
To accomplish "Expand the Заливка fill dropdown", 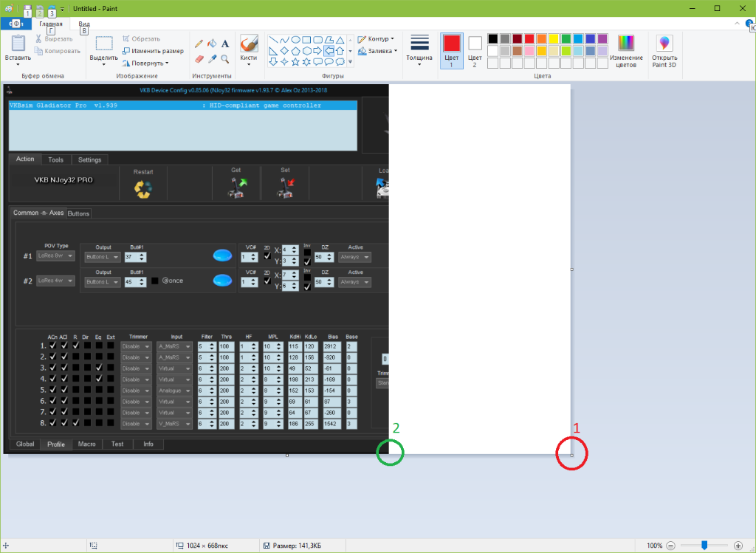I will (x=378, y=51).
